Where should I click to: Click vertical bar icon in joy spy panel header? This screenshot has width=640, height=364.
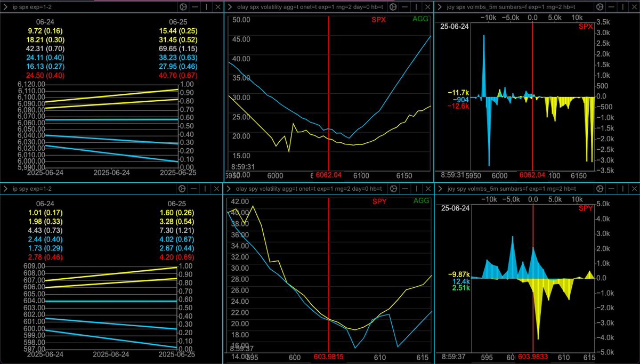click(624, 189)
